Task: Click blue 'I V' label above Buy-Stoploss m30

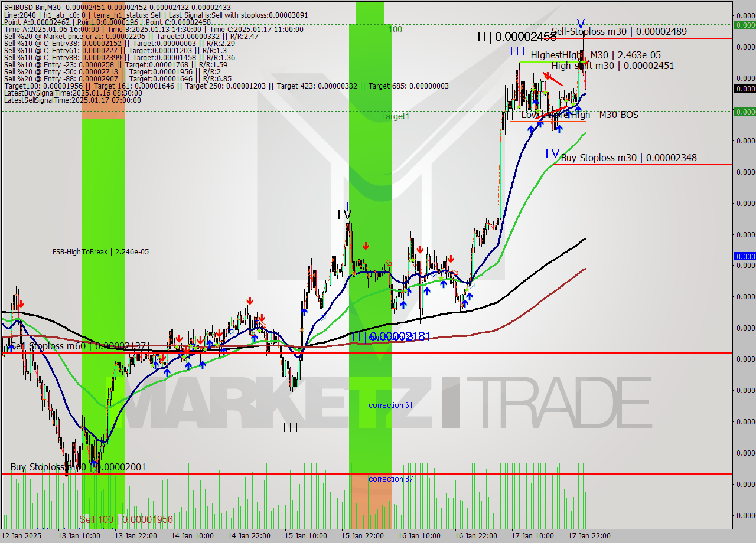Action: pos(552,153)
